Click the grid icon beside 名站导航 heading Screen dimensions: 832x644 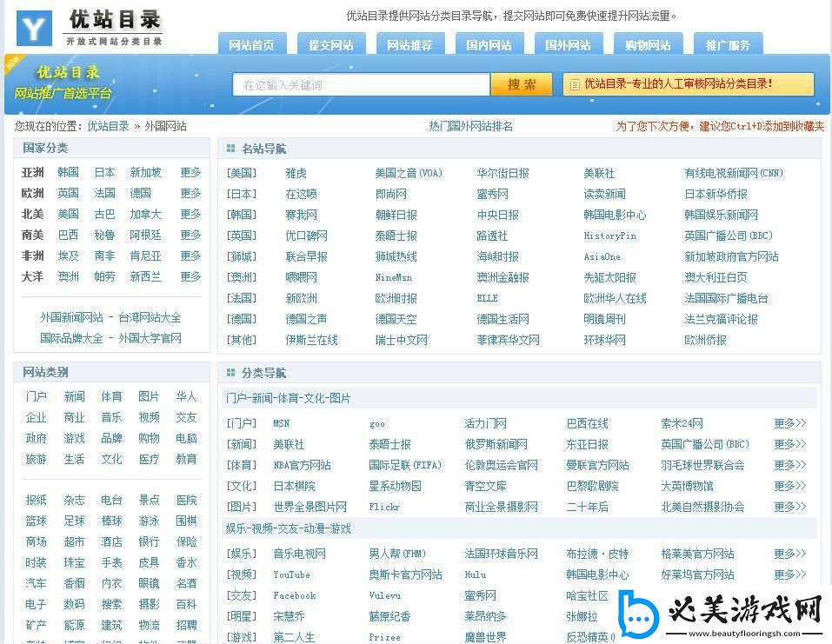(x=230, y=148)
